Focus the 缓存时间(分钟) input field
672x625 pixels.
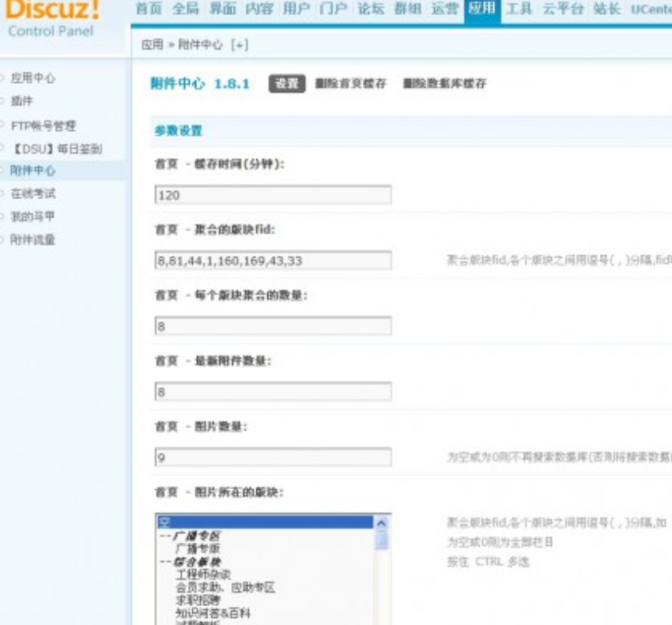(x=273, y=195)
